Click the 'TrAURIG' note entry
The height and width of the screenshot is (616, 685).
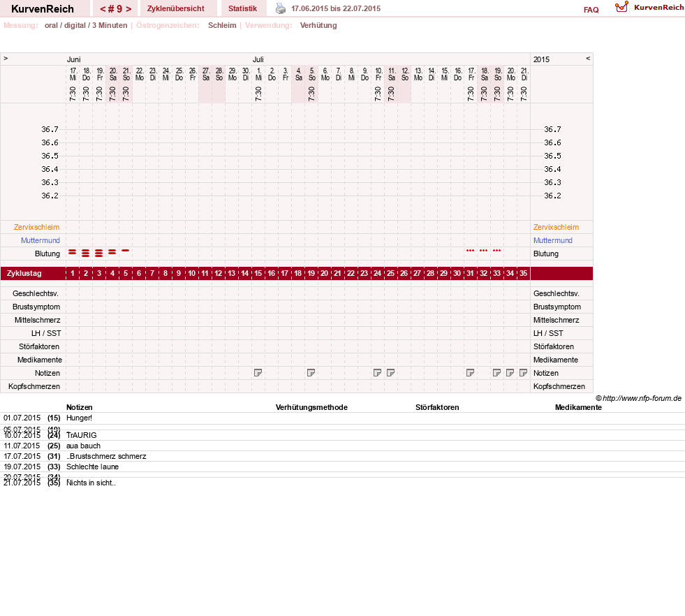[82, 435]
